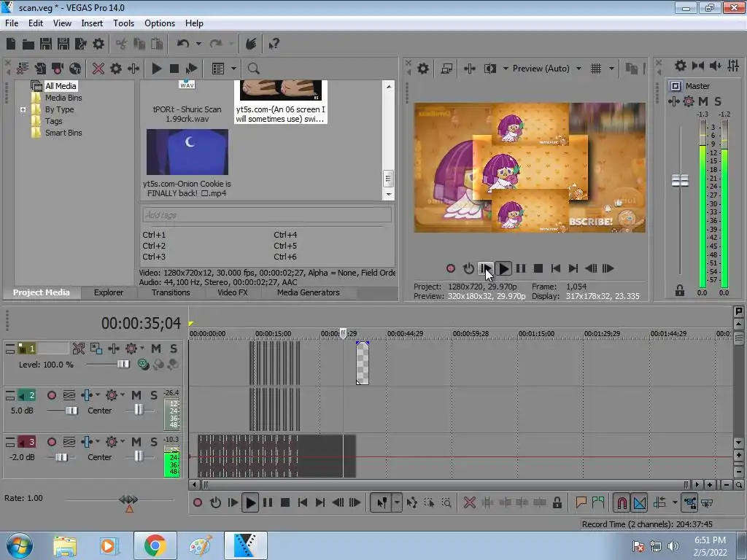Open the Preview (Auto) quality dropdown
Screen dimensions: 747x560
(x=578, y=69)
